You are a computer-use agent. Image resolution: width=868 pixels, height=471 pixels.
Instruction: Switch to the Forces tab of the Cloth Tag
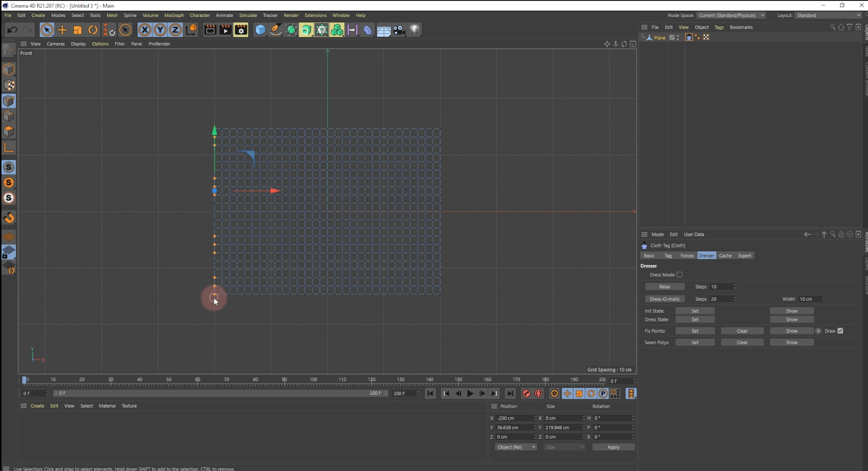coord(687,255)
